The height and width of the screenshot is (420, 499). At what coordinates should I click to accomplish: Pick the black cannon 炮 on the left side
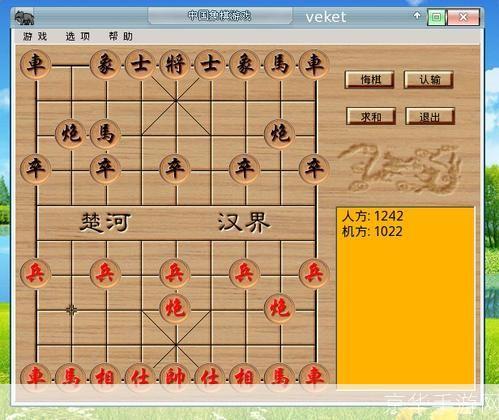tap(70, 134)
